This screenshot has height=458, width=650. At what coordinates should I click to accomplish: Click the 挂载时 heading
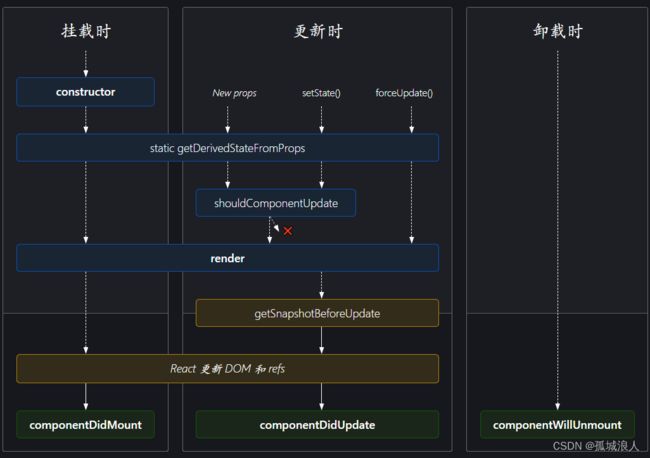coord(86,32)
